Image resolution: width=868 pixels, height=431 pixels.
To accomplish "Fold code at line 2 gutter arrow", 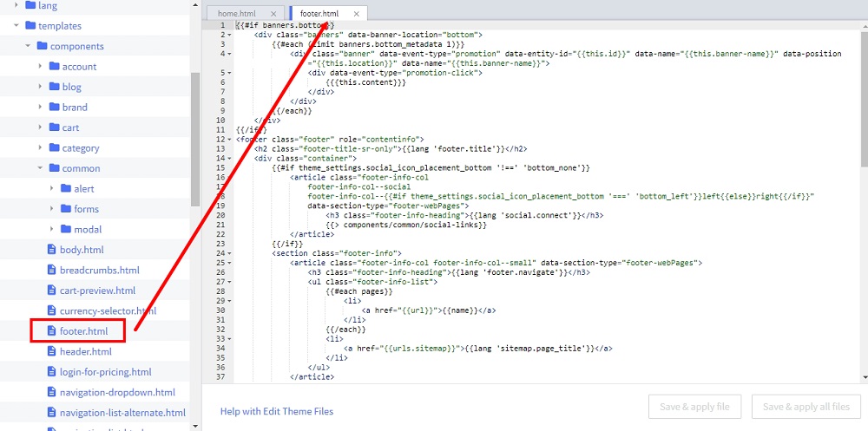I will coord(230,35).
